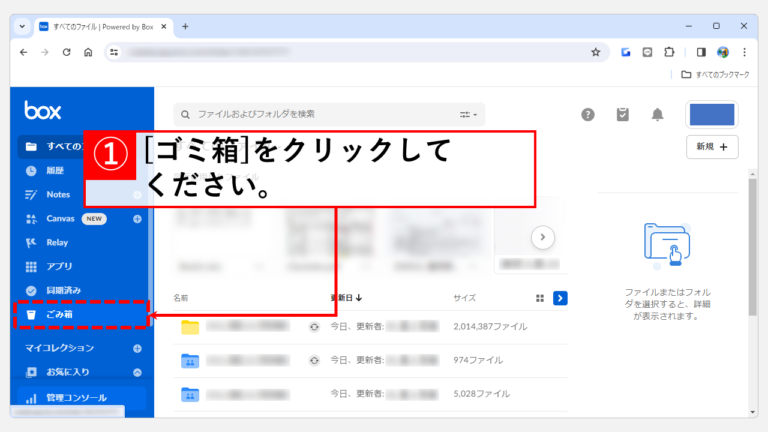
Task: Sort by the 更新日 column header
Action: (346, 298)
